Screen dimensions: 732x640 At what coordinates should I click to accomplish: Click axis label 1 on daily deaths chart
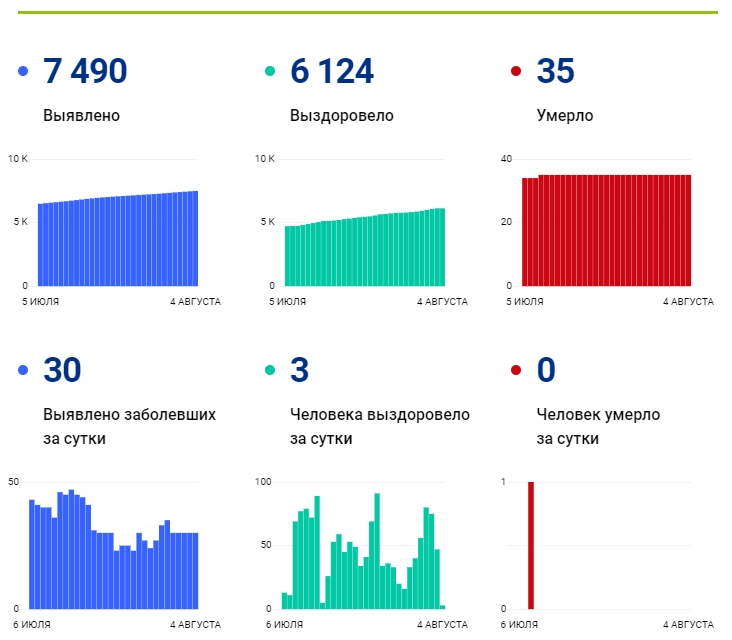tap(503, 482)
